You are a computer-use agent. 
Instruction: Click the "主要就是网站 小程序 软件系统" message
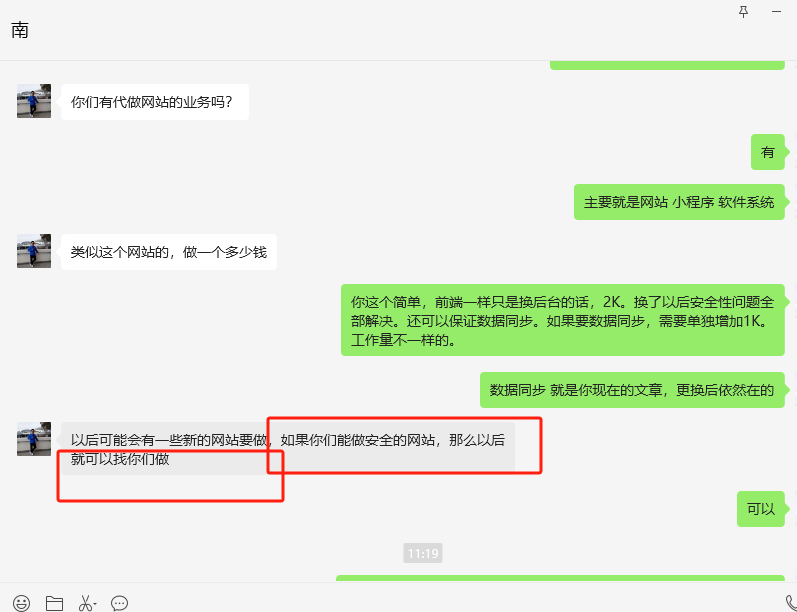679,202
